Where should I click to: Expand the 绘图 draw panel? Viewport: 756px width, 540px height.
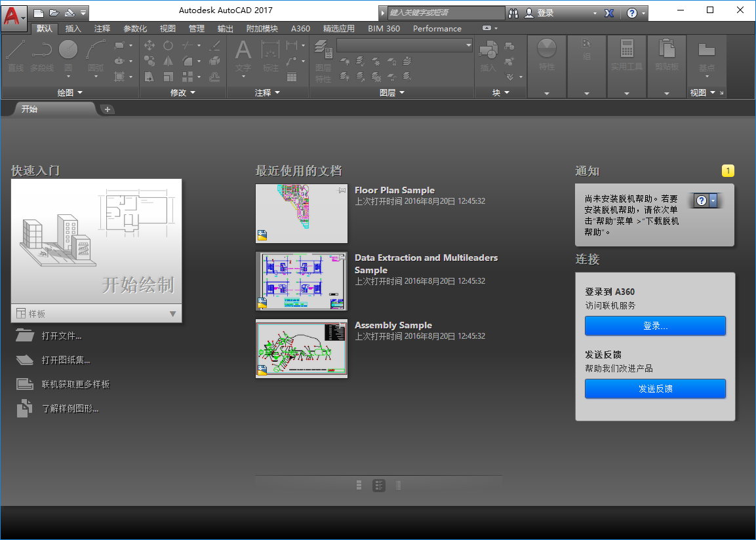tap(70, 92)
